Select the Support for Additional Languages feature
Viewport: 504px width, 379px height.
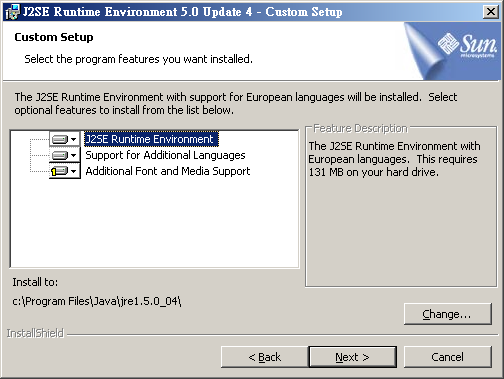[165, 155]
